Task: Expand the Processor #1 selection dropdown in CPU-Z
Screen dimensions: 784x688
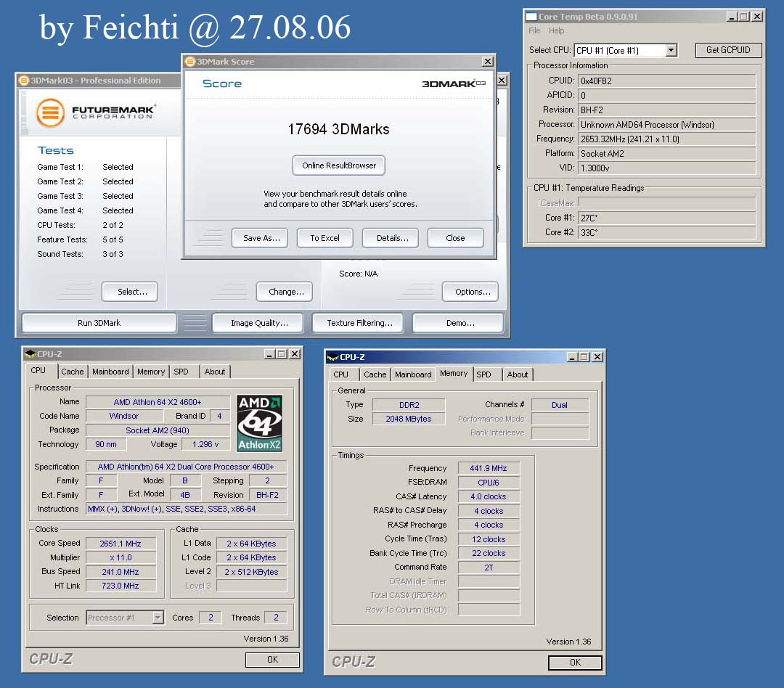Action: (158, 618)
